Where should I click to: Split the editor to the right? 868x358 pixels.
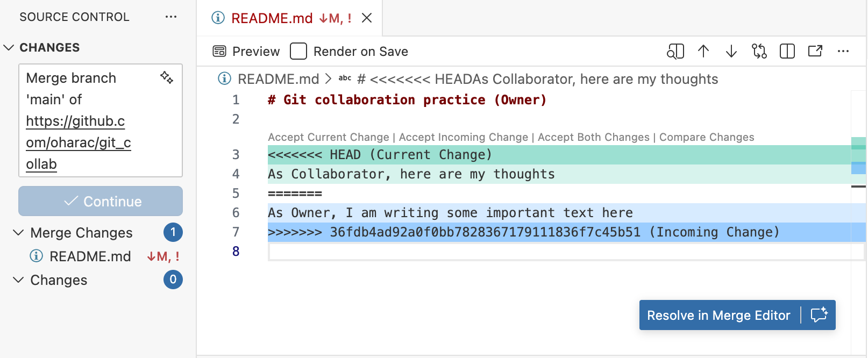(x=787, y=52)
